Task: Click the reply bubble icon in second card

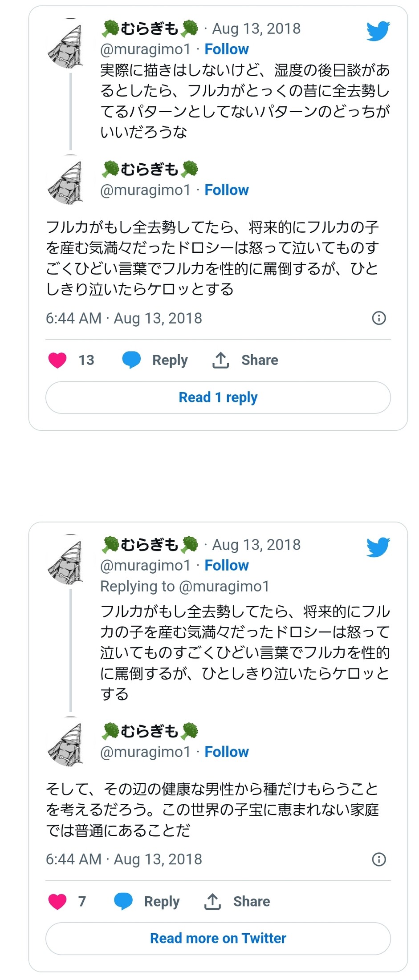Action: [123, 901]
